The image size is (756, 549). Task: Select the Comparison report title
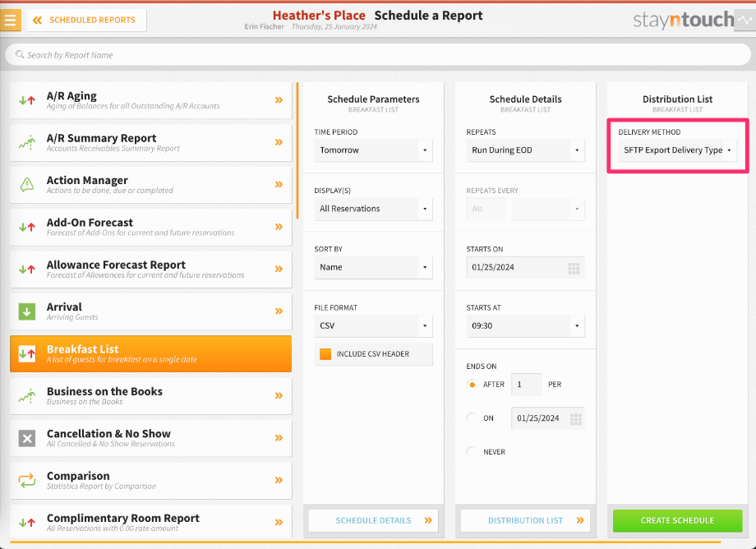point(78,476)
